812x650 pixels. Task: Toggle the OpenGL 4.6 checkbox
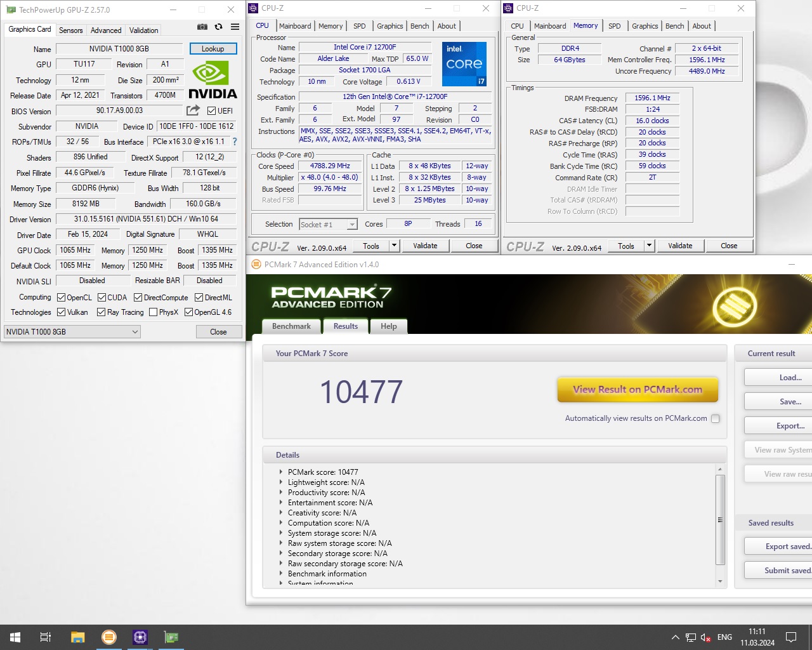coord(188,312)
